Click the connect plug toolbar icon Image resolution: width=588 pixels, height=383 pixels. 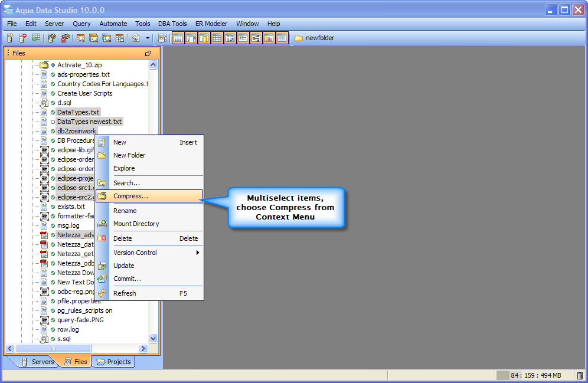pyautogui.click(x=52, y=38)
